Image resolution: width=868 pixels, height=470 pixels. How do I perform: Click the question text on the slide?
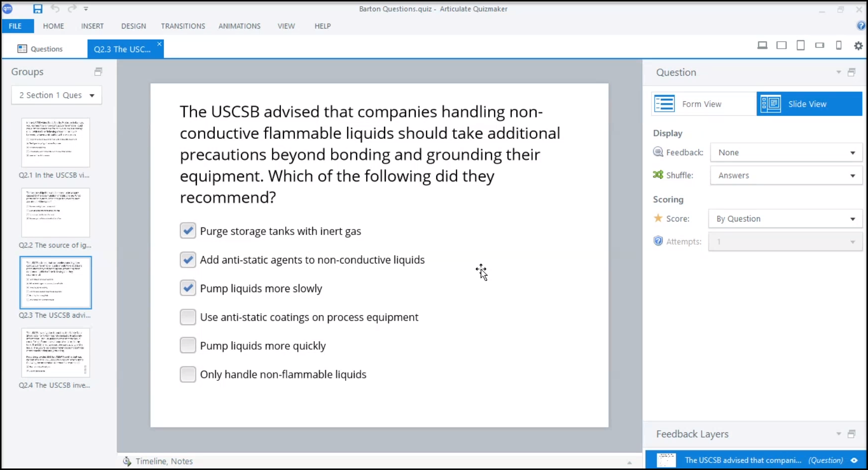coord(370,154)
